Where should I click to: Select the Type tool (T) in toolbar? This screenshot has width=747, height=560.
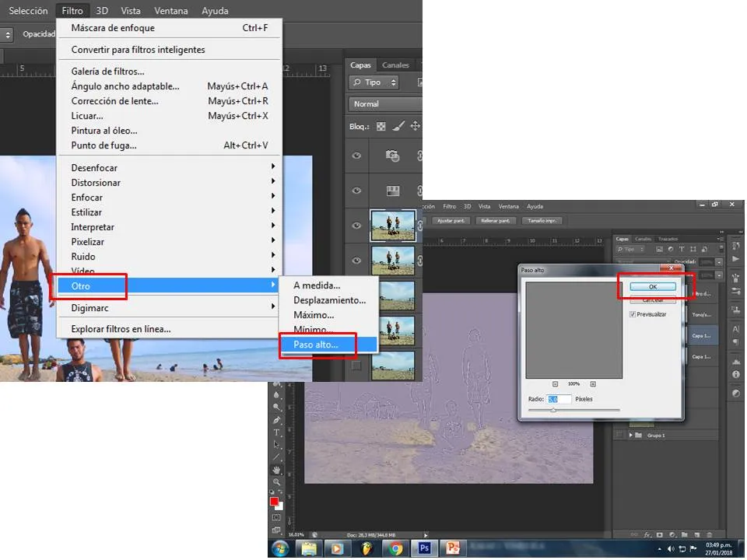276,432
